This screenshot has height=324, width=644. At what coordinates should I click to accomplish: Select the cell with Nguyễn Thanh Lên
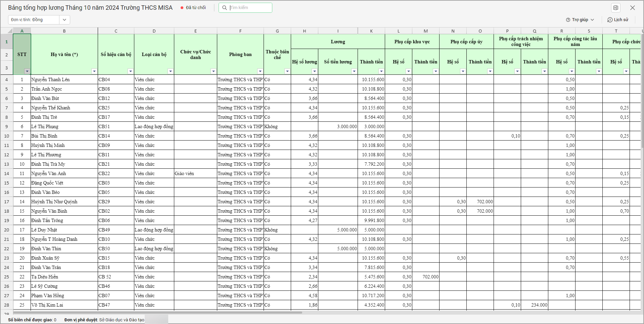64,79
